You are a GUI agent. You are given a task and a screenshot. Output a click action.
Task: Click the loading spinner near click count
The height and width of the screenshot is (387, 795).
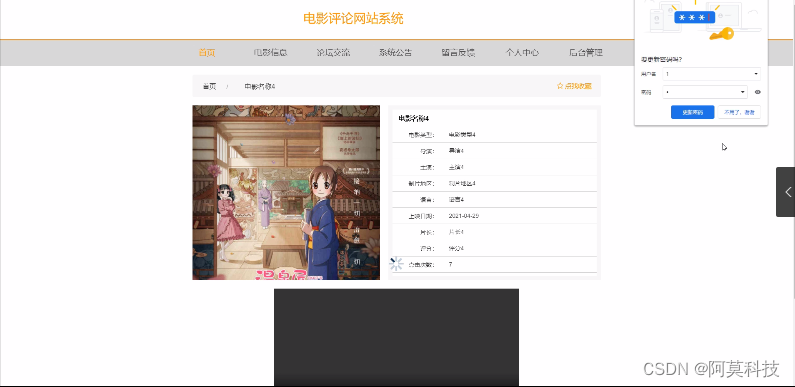396,264
